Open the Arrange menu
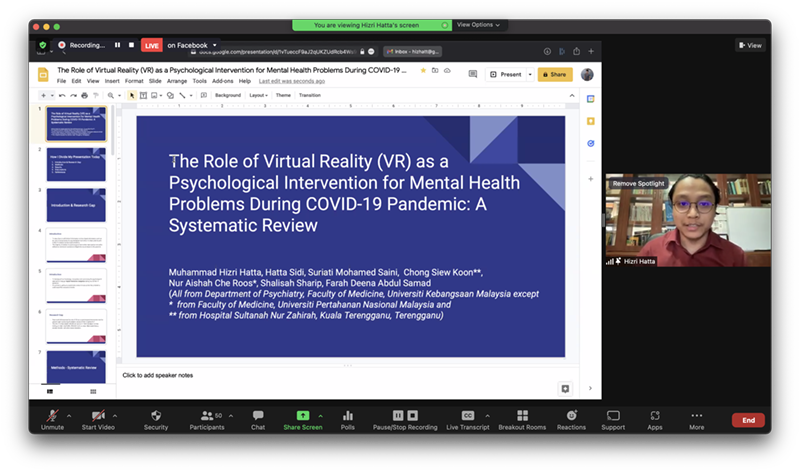This screenshot has width=800, height=472. pos(178,81)
